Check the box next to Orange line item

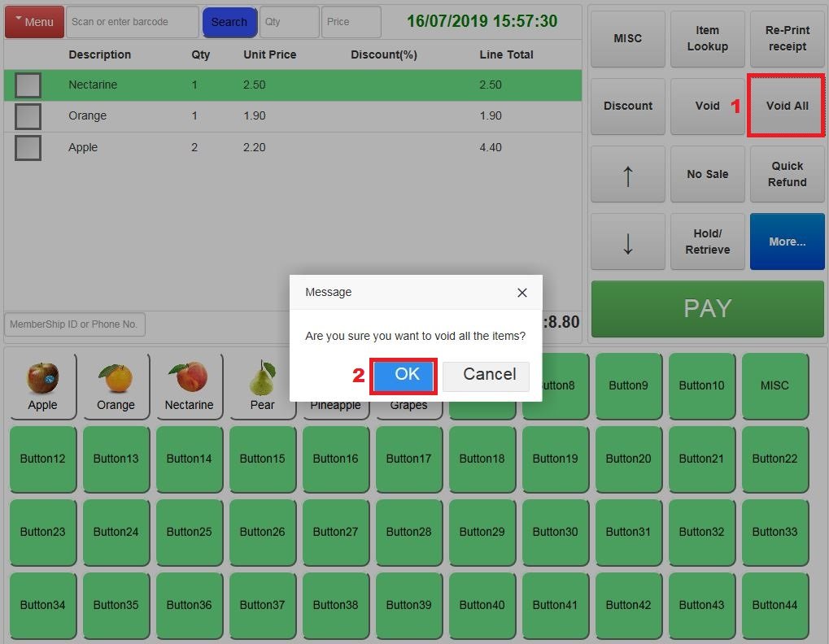tap(28, 115)
